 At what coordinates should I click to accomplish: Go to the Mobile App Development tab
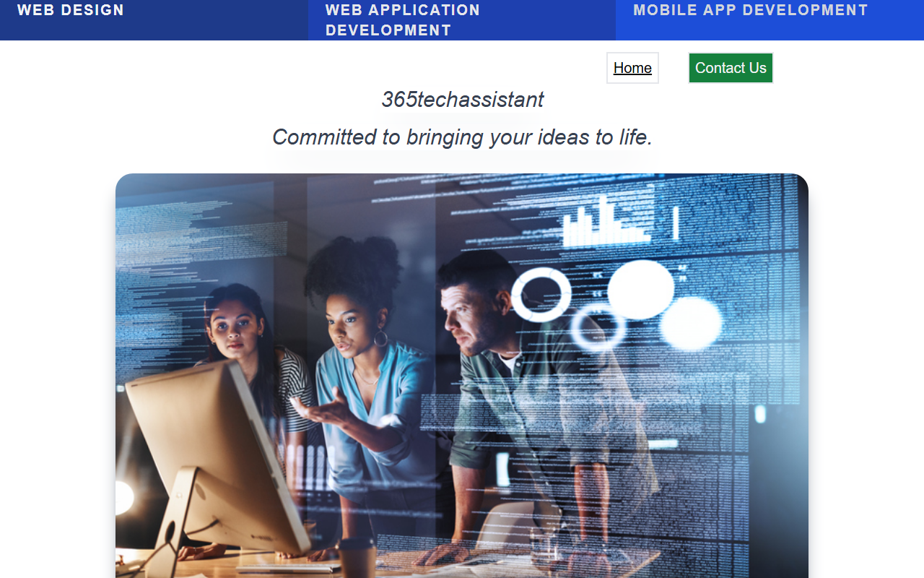coord(770,20)
